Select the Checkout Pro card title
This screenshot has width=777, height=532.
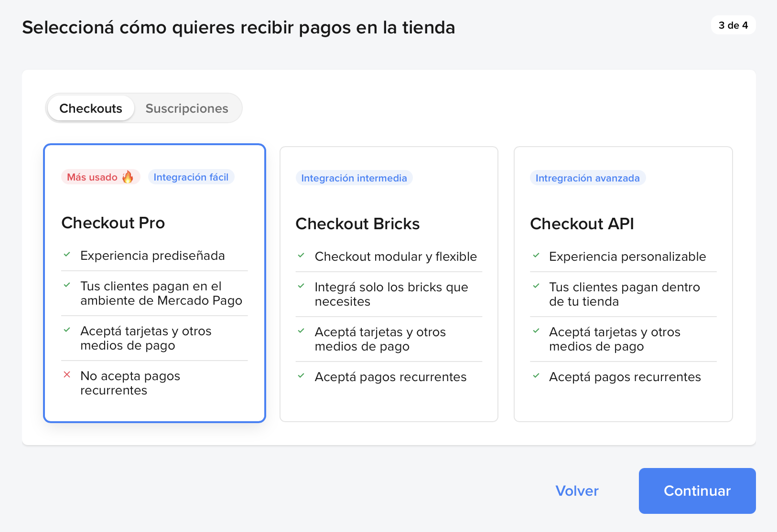click(x=113, y=223)
